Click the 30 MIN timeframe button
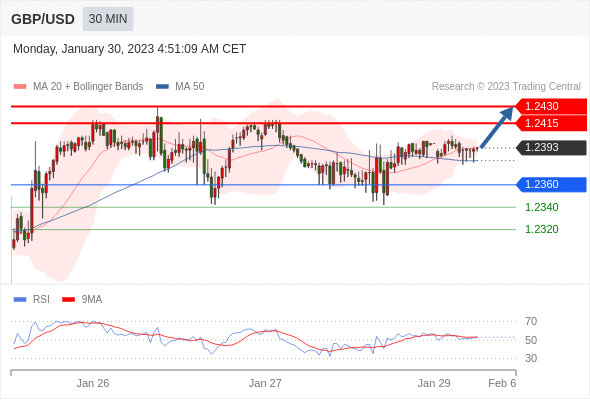The image size is (590, 400). (108, 19)
